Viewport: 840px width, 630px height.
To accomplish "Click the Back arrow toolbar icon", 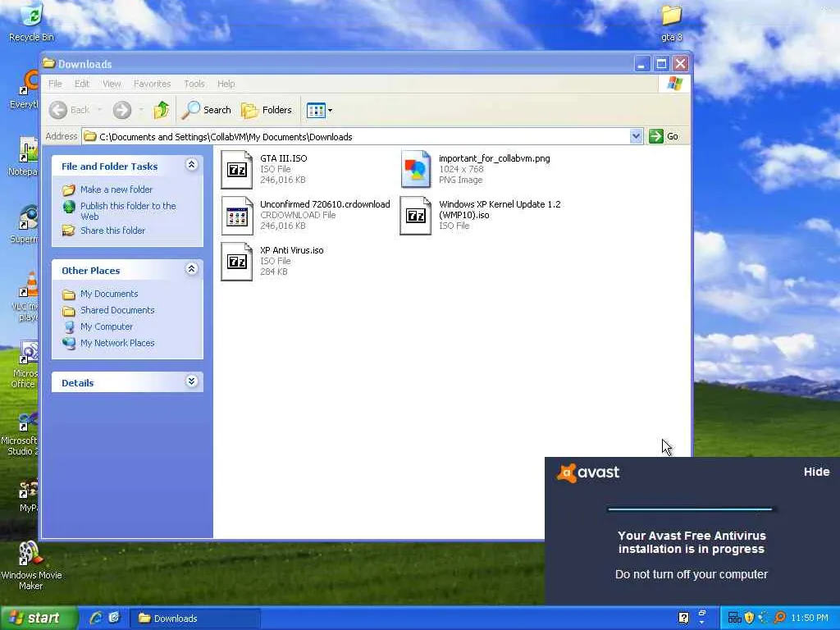I will 58,110.
